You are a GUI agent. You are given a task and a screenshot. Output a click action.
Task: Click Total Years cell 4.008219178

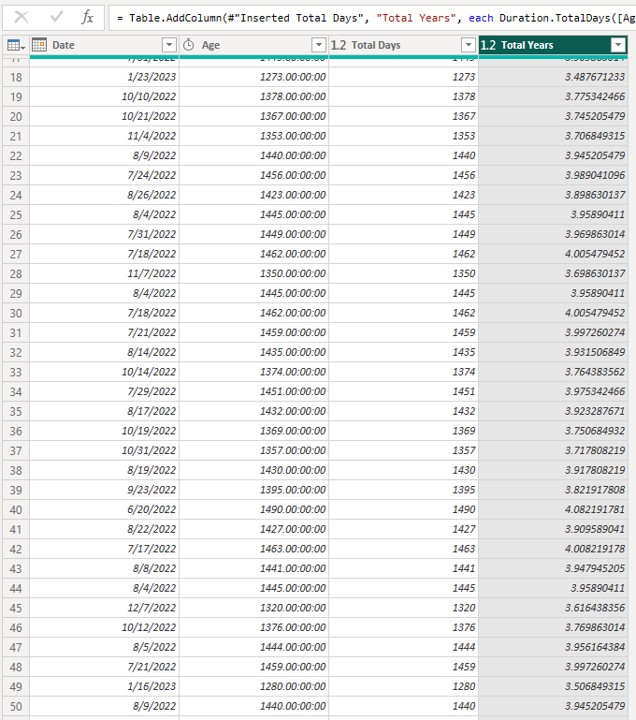[x=553, y=549]
